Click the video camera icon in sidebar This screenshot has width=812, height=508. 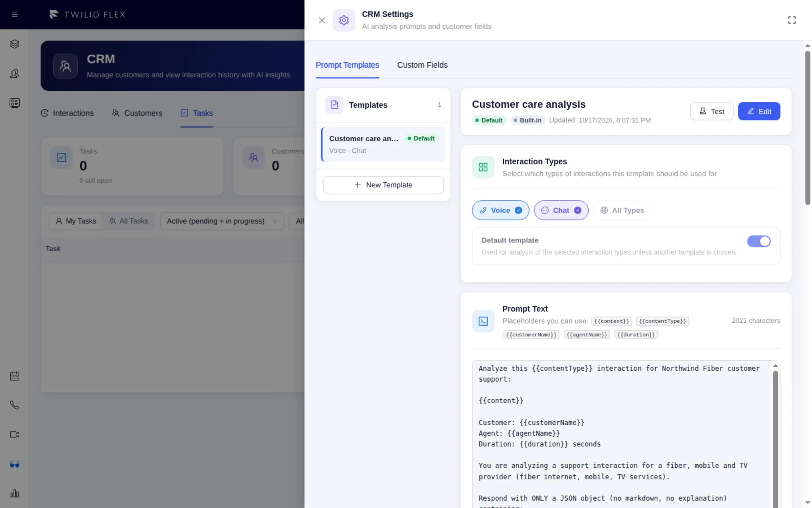pyautogui.click(x=15, y=435)
